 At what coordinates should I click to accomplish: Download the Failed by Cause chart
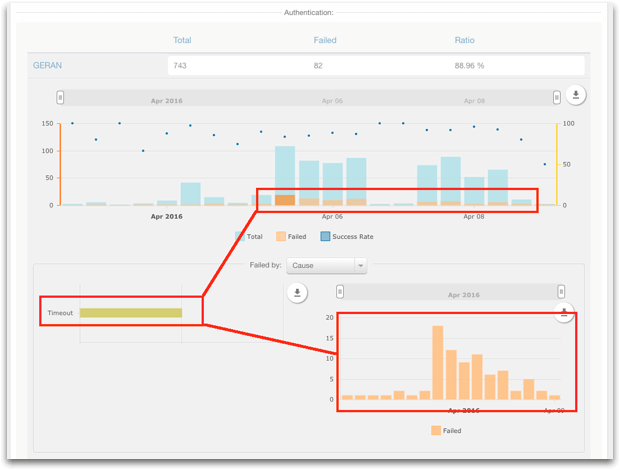[x=297, y=293]
